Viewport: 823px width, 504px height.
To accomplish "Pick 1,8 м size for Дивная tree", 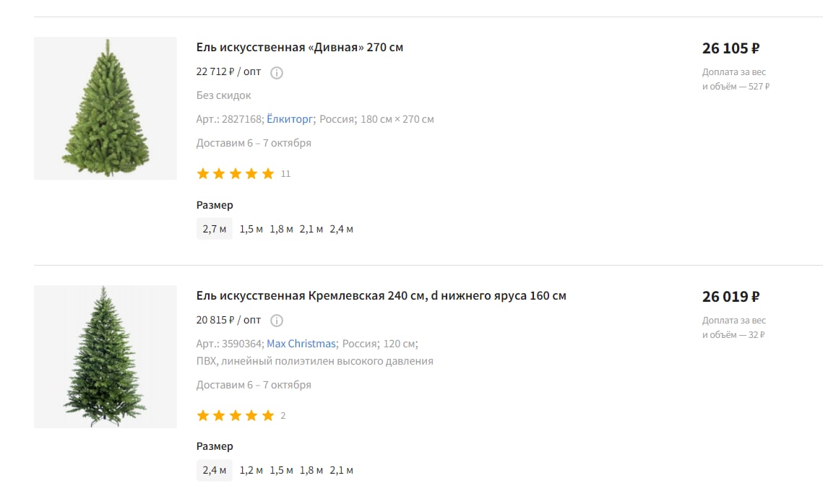I will [x=281, y=229].
